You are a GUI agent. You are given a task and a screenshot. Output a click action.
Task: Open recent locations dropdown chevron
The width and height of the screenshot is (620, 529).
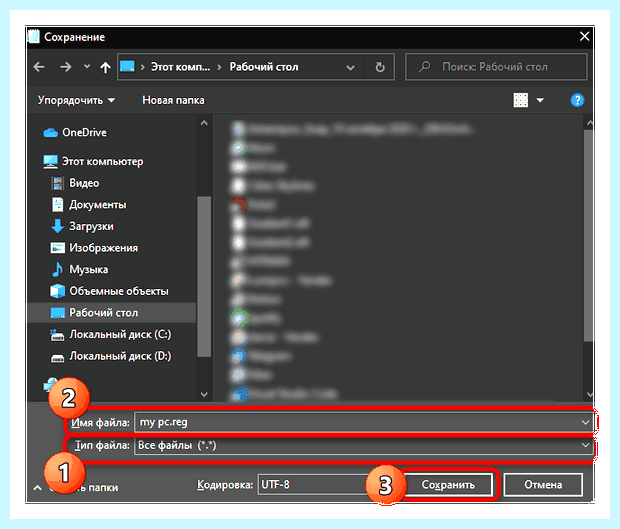click(87, 66)
